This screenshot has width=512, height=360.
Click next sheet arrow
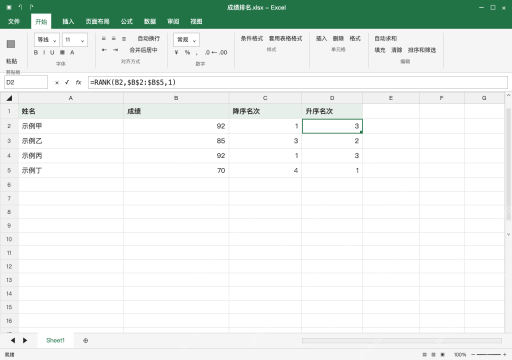(25, 340)
